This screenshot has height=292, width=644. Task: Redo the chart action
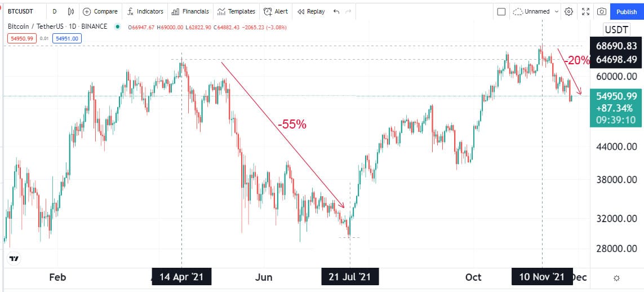click(348, 11)
